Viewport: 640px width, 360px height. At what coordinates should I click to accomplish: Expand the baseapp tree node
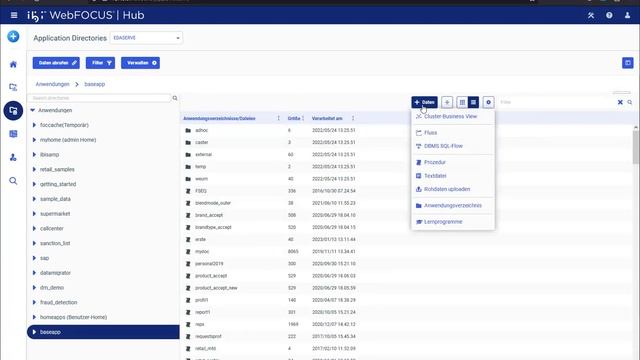point(34,332)
